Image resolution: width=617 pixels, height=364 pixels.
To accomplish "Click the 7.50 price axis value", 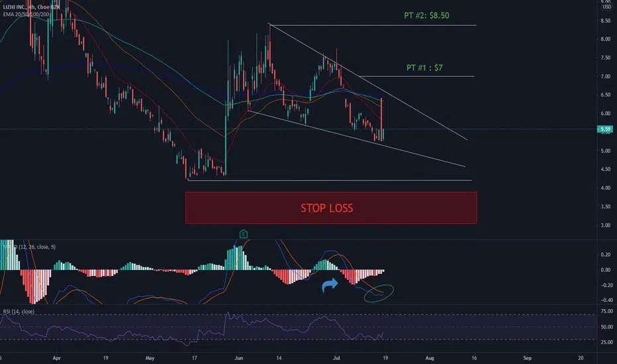I will click(606, 58).
